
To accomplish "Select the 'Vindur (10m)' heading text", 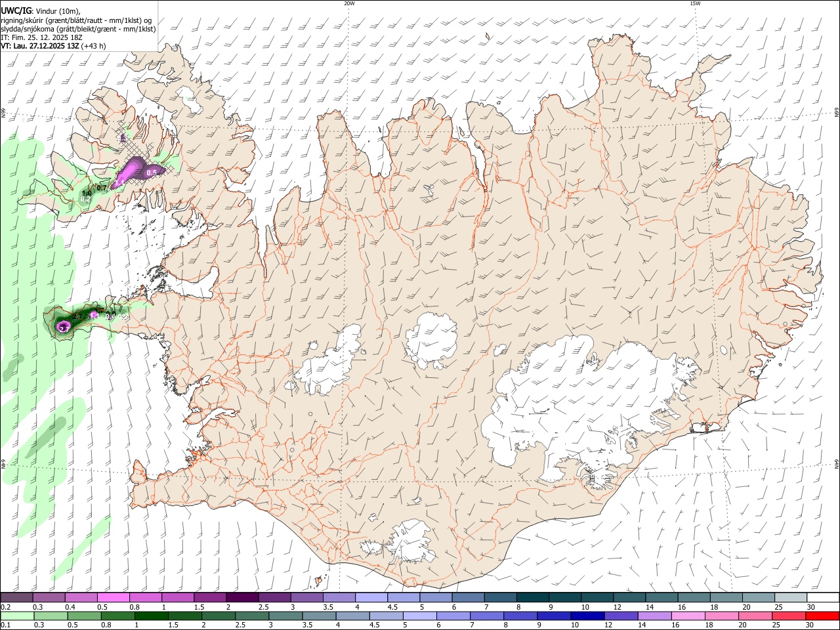I will (56, 10).
